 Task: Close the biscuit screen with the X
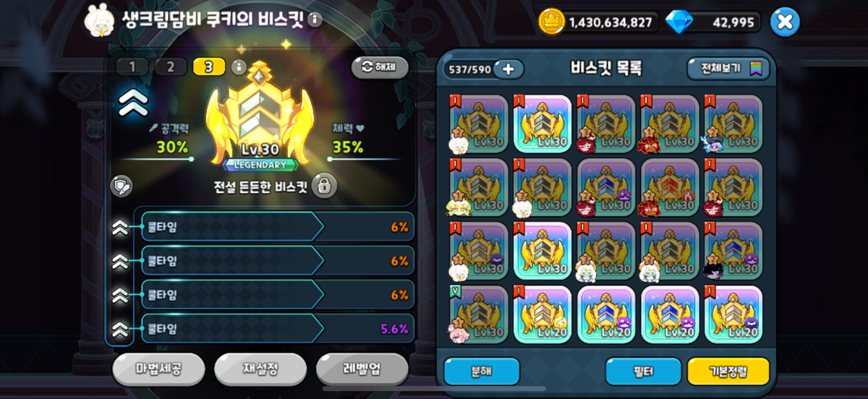[785, 22]
